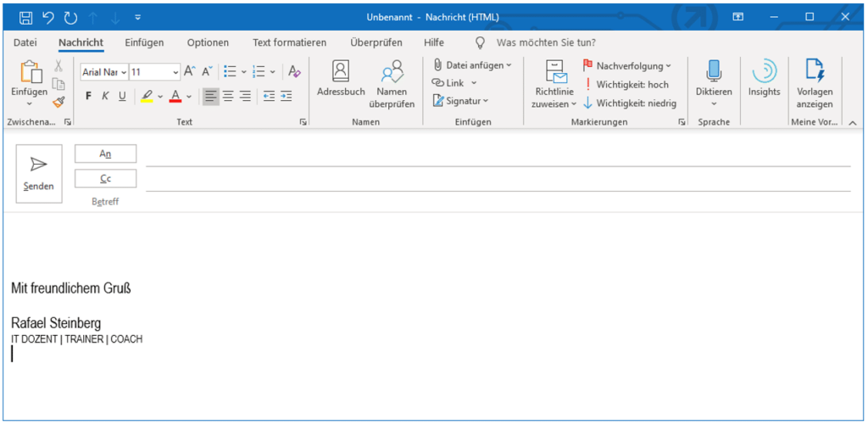Toggle align text left
The height and width of the screenshot is (425, 868).
point(210,97)
